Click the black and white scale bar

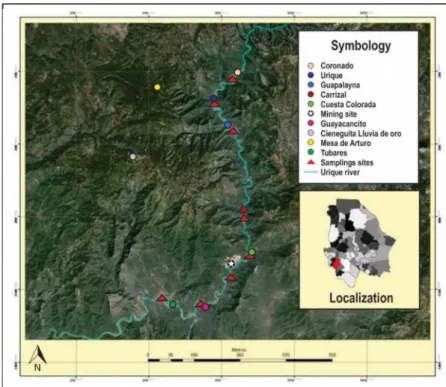[240, 360]
